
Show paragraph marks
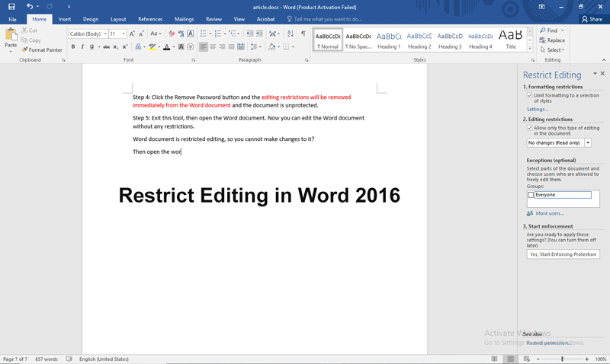(303, 34)
